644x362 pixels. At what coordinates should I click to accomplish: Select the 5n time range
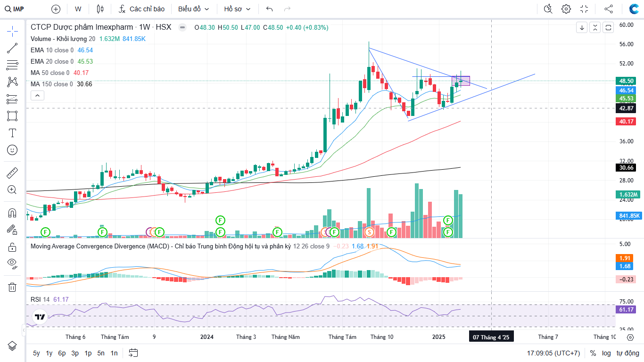(x=101, y=353)
